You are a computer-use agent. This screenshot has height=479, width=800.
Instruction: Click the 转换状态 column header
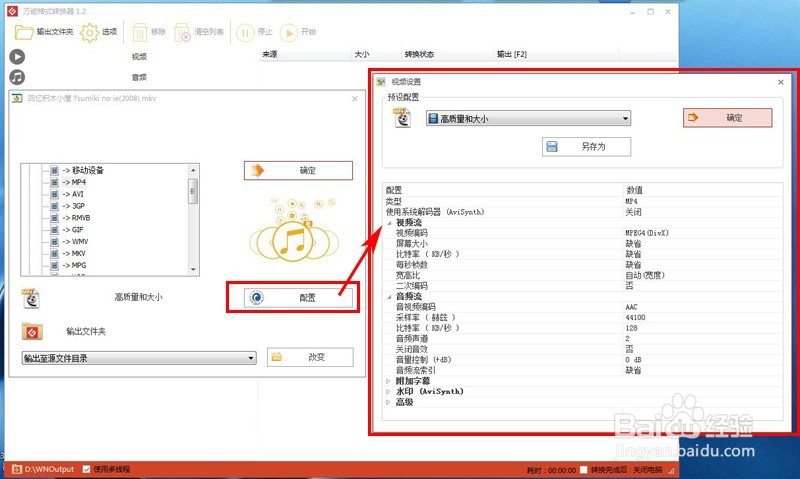tap(448, 54)
